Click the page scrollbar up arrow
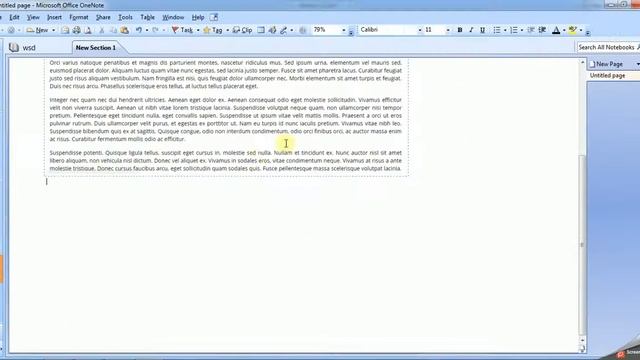 click(582, 62)
